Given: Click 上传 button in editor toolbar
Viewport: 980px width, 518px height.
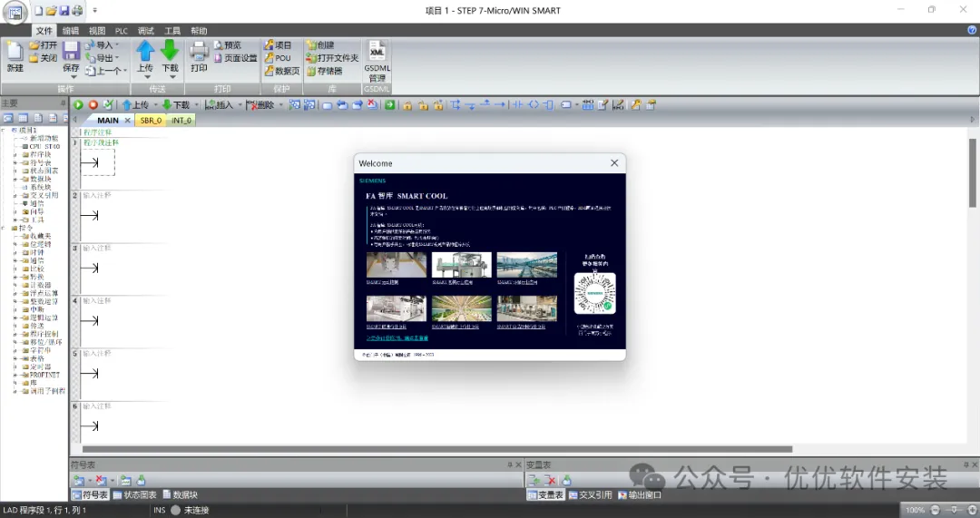Looking at the screenshot, I should pos(135,105).
